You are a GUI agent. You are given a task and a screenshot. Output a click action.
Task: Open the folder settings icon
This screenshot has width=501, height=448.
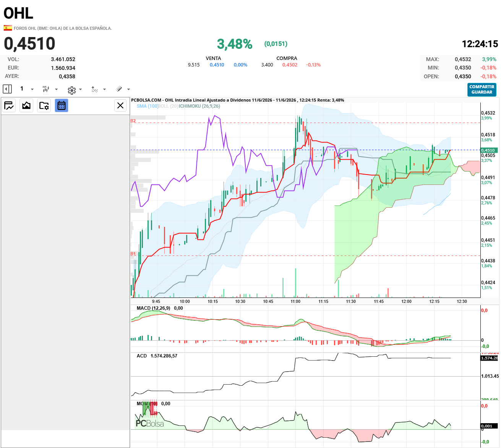44,105
